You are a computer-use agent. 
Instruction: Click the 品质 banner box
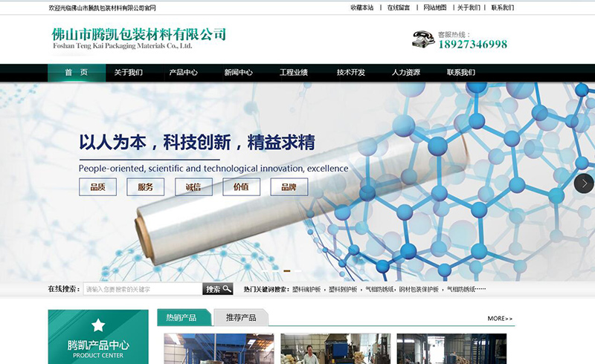[97, 187]
